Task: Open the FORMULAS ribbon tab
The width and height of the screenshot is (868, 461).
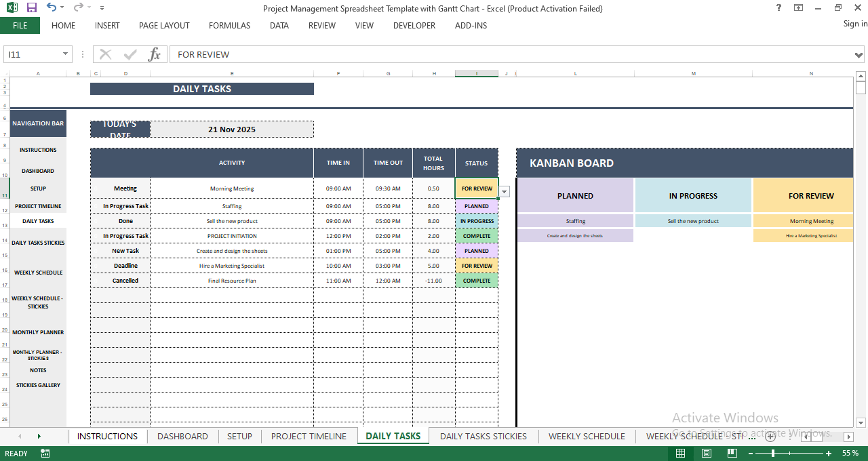Action: click(229, 26)
